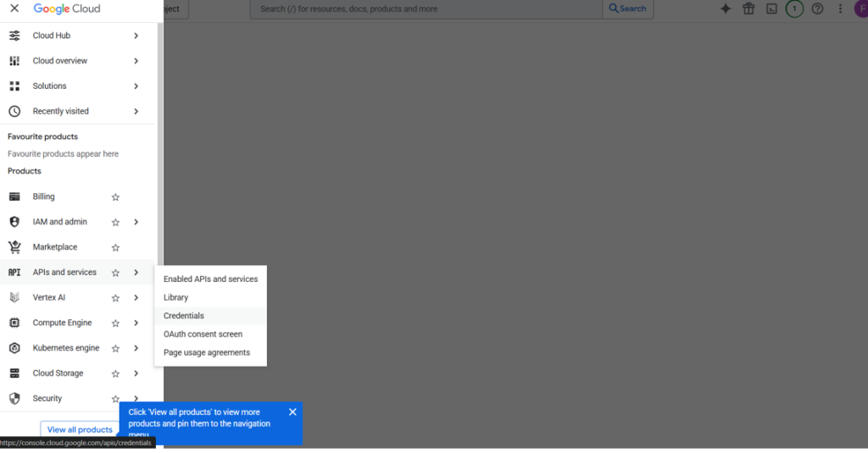Close the navigation menu with X icon
The height and width of the screenshot is (453, 868).
tap(14, 8)
